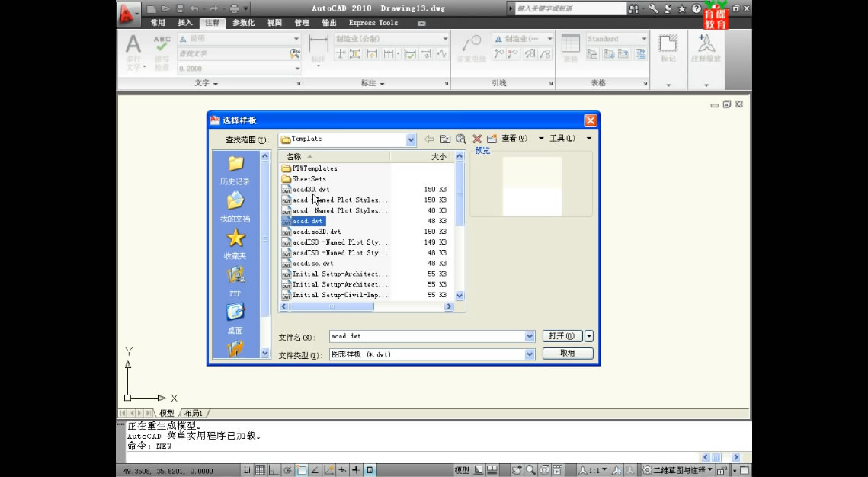This screenshot has width=868, height=477.
Task: Expand the 文件名 file name dropdown
Action: click(530, 337)
